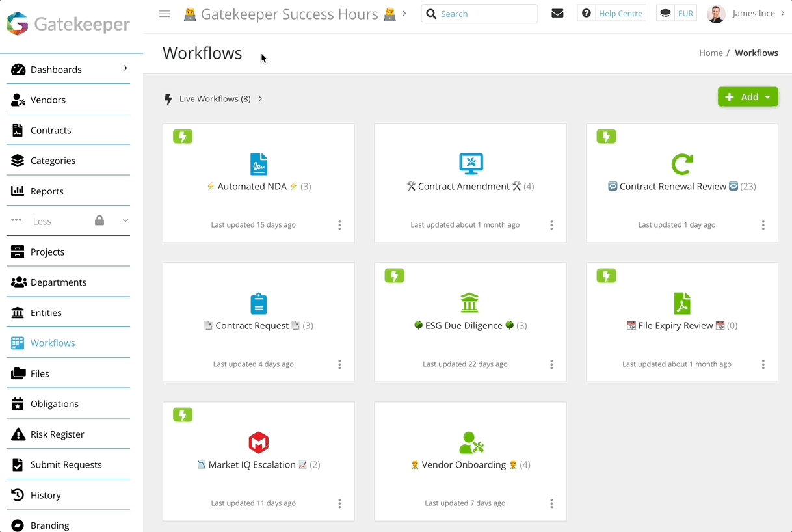
Task: Toggle automation badge on Automated NDA card
Action: point(183,137)
